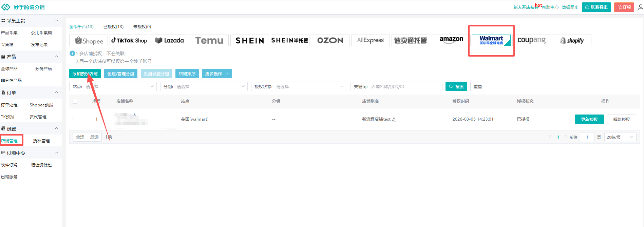Click the 妙手跨境分销 logo icon
Viewport: 644px width, 227px height.
(6, 7)
